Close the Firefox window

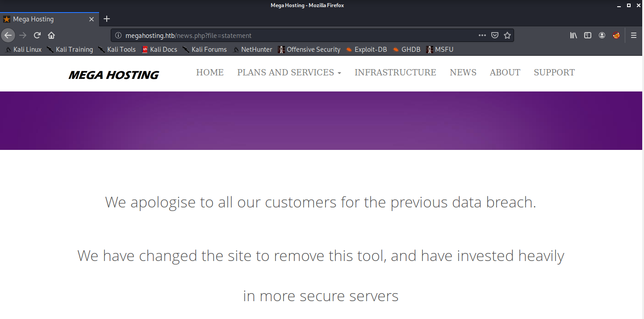click(639, 5)
